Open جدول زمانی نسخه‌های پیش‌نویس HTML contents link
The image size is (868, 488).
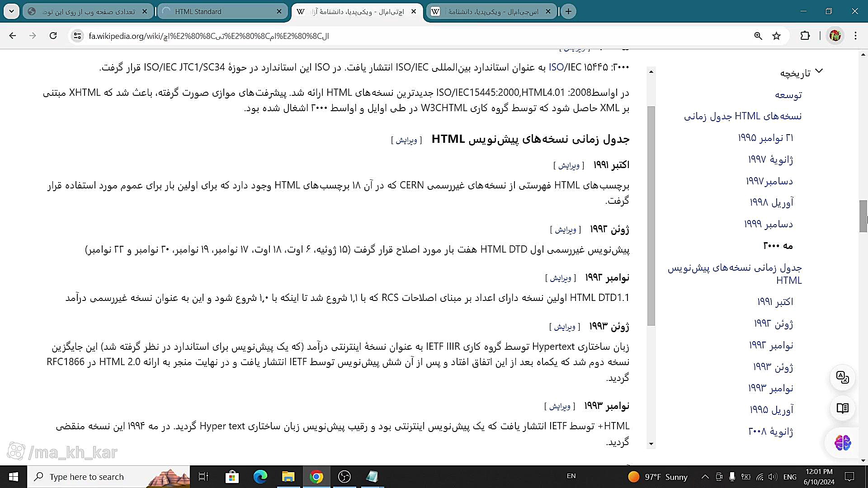pos(735,274)
